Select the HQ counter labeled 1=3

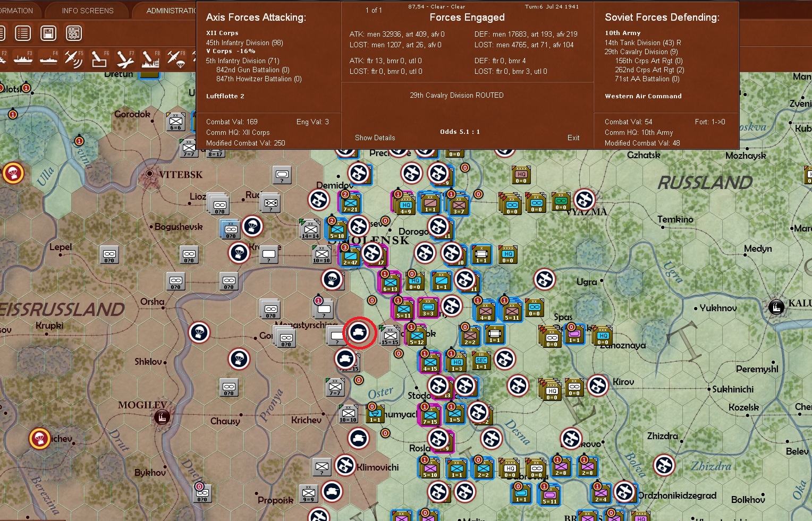tap(456, 362)
